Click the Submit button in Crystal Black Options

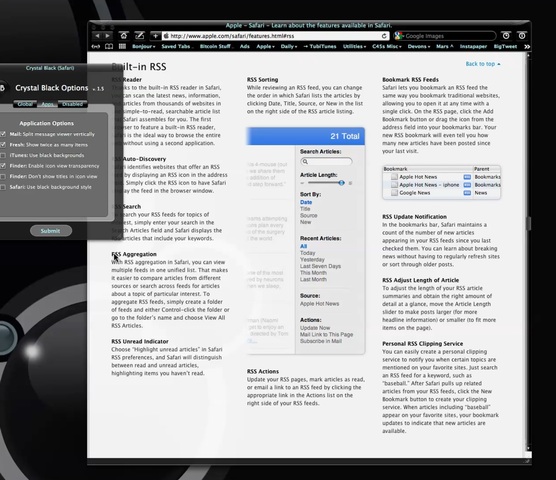(x=51, y=231)
